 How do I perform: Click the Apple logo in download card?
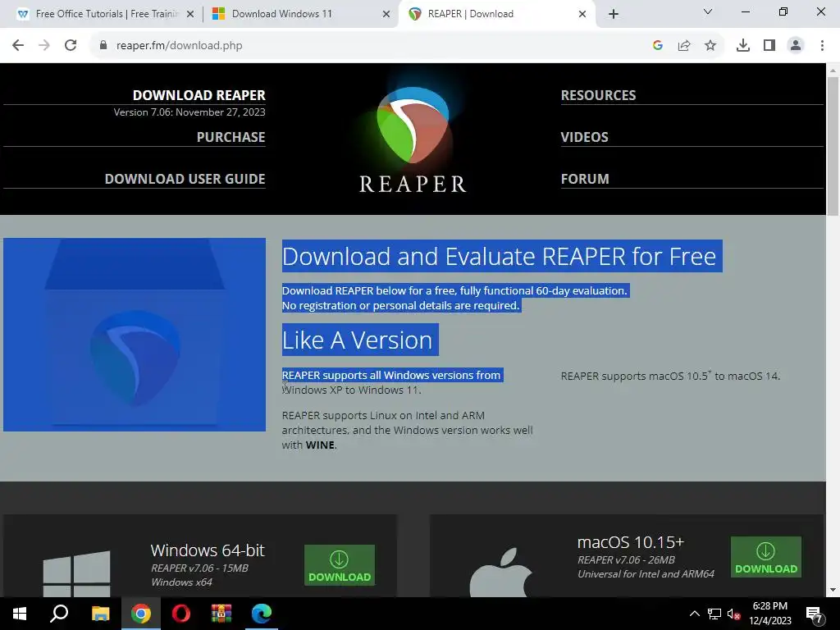tap(501, 573)
